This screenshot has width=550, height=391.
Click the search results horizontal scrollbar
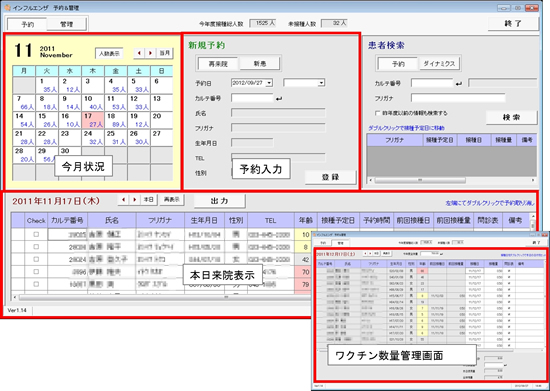tap(420, 180)
